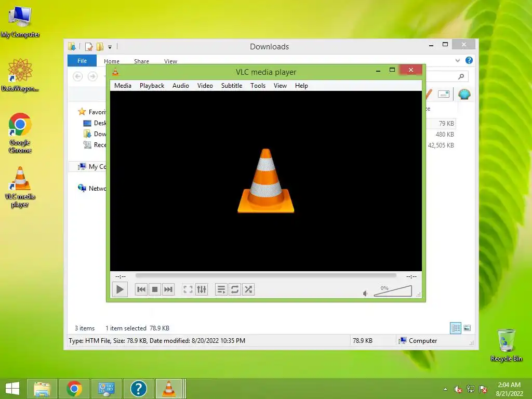Click New folder icon in quick access toolbar
Image resolution: width=532 pixels, height=399 pixels.
coord(100,46)
